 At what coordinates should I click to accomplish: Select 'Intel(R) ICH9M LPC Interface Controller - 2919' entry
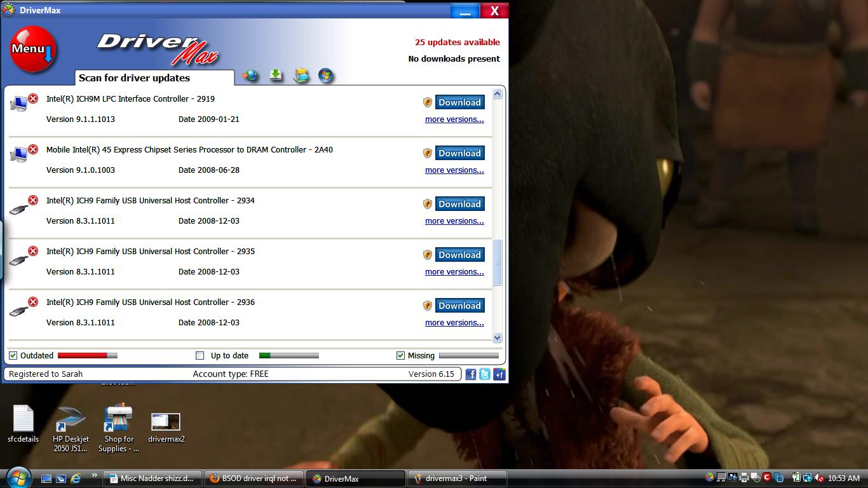tap(130, 98)
